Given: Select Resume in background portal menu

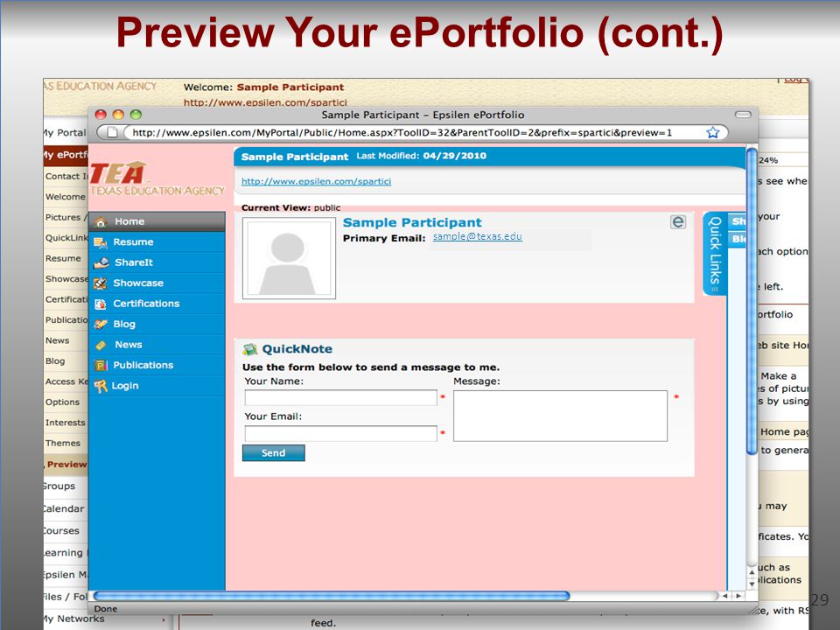Looking at the screenshot, I should (x=63, y=258).
